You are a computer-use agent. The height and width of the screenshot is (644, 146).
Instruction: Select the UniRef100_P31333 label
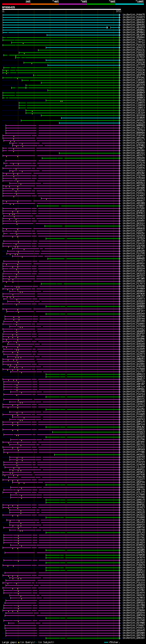(x=133, y=582)
